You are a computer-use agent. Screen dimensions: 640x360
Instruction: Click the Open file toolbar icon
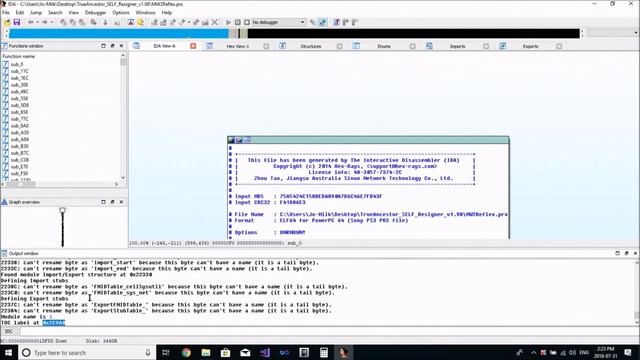pyautogui.click(x=7, y=22)
